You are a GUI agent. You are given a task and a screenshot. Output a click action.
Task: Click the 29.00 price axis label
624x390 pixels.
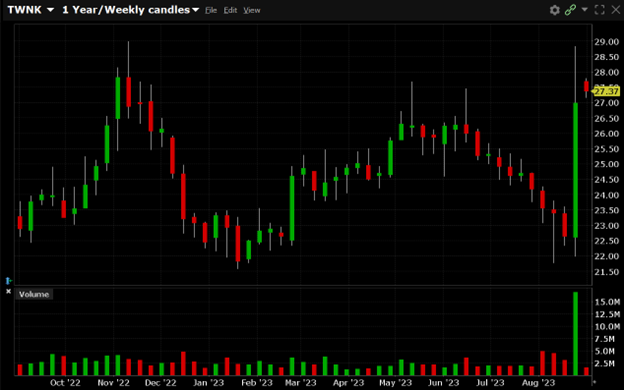point(606,42)
